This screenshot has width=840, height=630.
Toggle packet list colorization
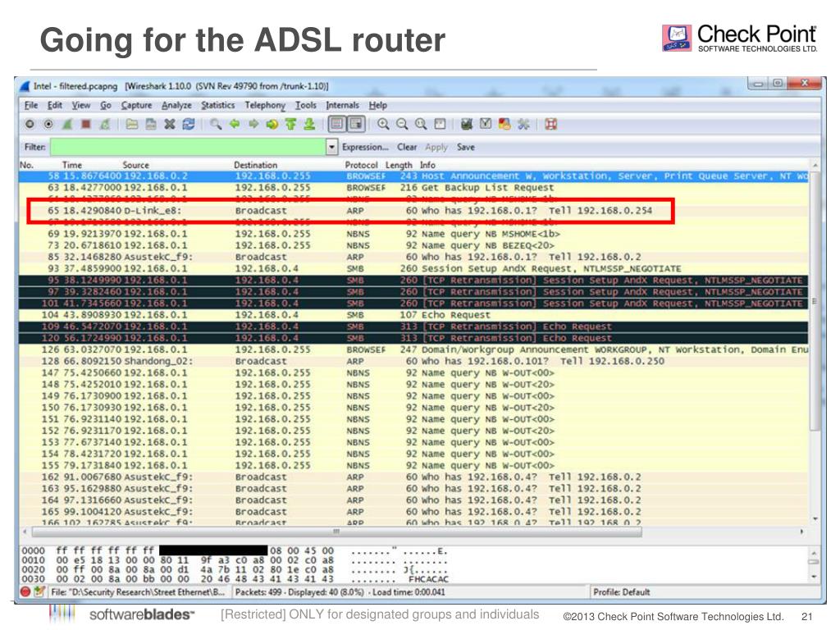pyautogui.click(x=337, y=125)
